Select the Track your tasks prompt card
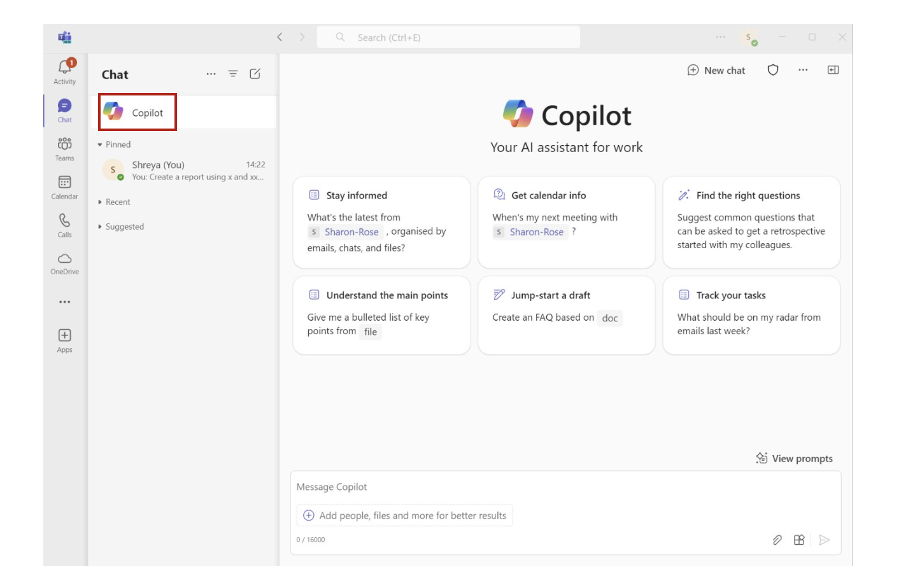 [751, 316]
